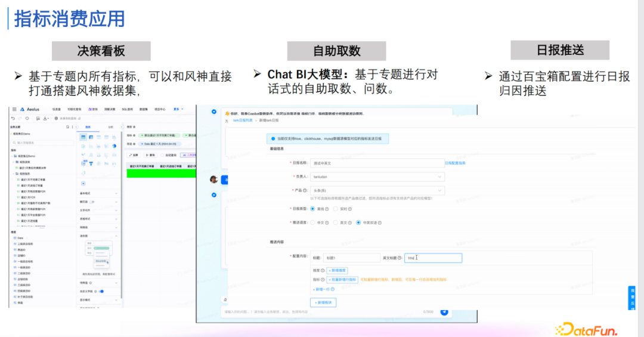Click the info icon in the blue notice banner
Screen dimensions: 644x337
pyautogui.click(x=273, y=139)
